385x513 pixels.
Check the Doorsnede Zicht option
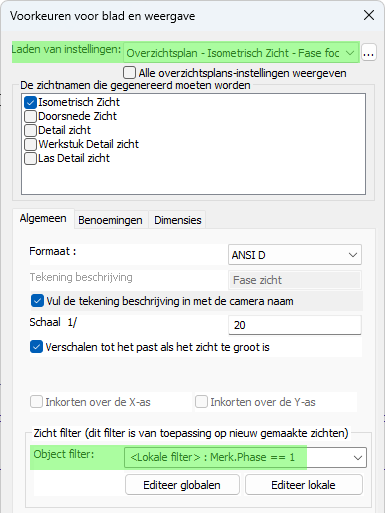(x=30, y=116)
